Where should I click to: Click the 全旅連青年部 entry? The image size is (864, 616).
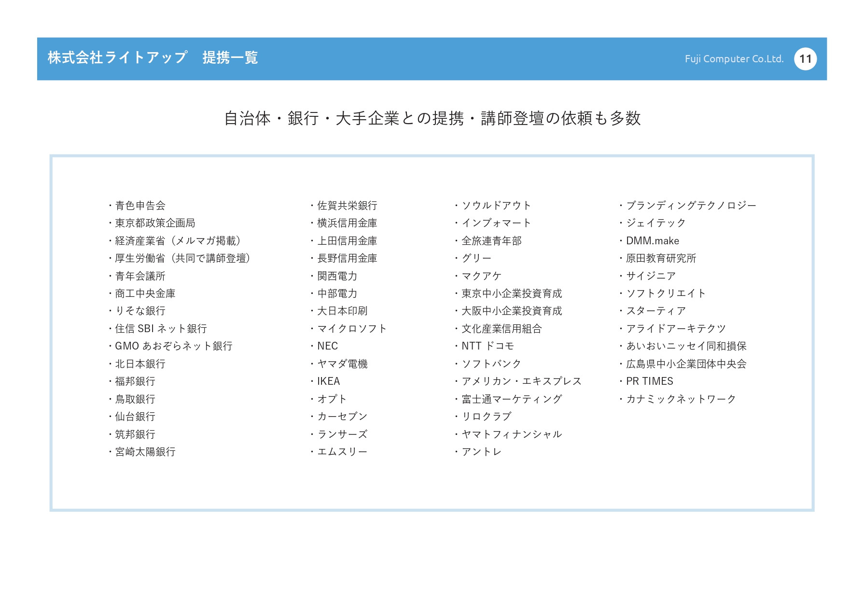[x=488, y=241]
